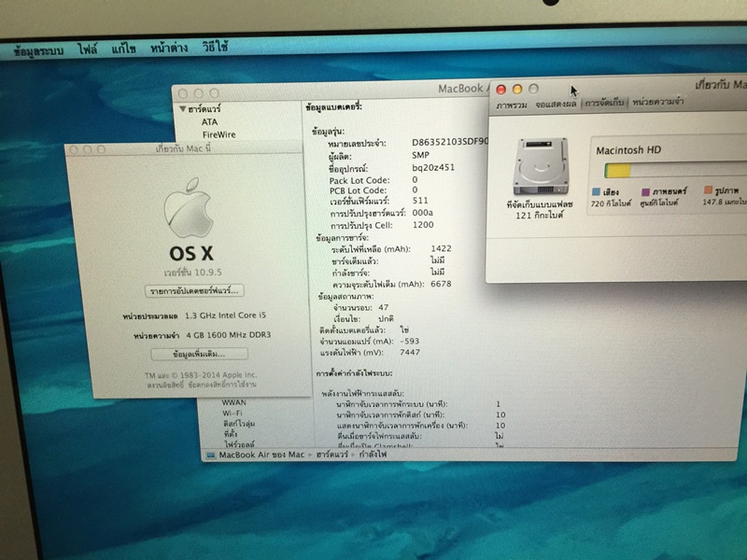This screenshot has width=747, height=560.
Task: Click the voltage value 7447
Action: click(410, 353)
